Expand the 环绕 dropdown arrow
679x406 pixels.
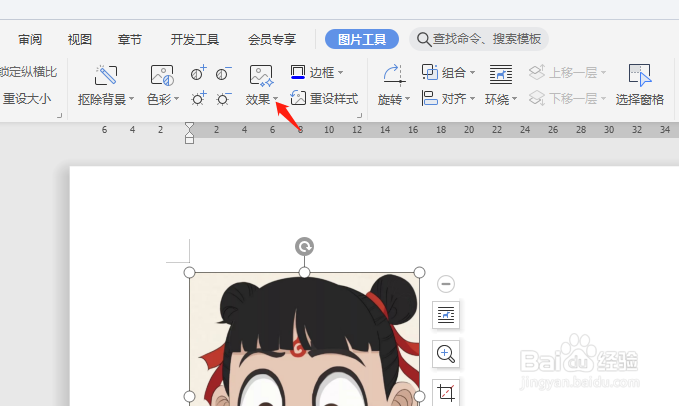point(514,99)
